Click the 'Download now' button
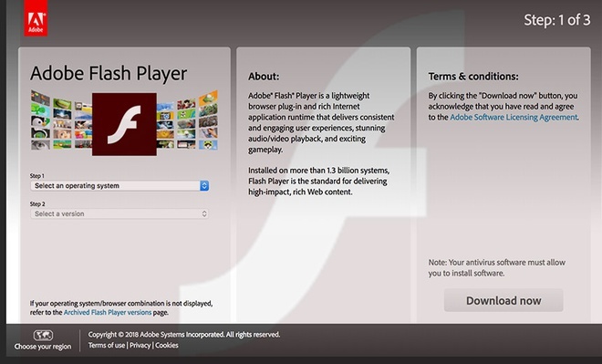The image size is (602, 364). (503, 300)
